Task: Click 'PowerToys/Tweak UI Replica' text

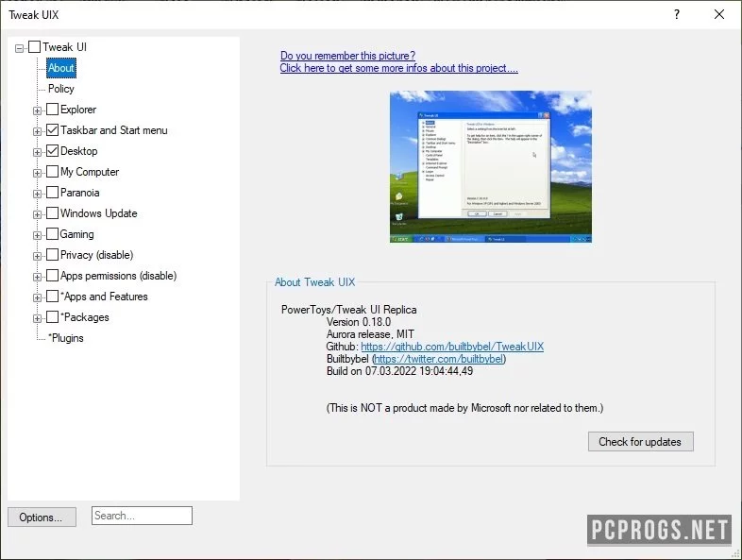Action: point(348,310)
